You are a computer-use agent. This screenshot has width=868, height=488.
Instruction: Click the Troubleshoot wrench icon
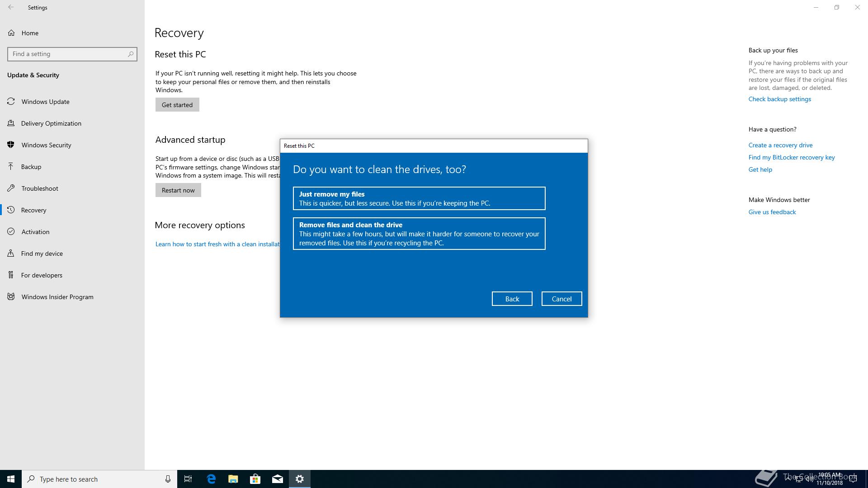[x=11, y=188]
